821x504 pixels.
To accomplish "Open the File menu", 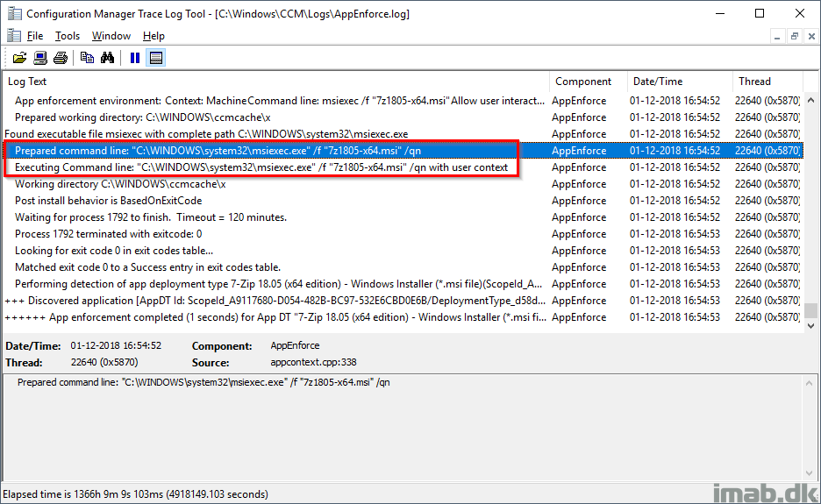I will pos(34,36).
